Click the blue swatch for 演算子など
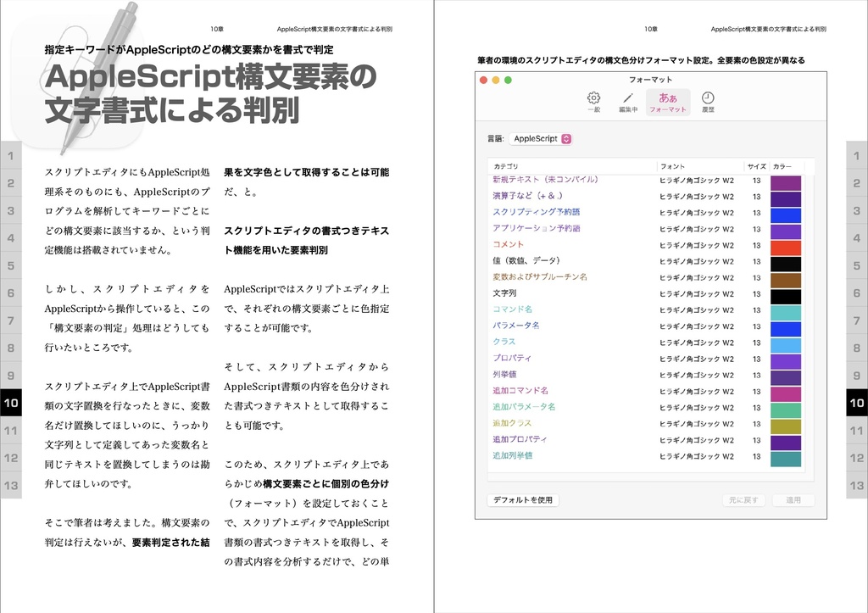The height and width of the screenshot is (613, 868). click(785, 197)
